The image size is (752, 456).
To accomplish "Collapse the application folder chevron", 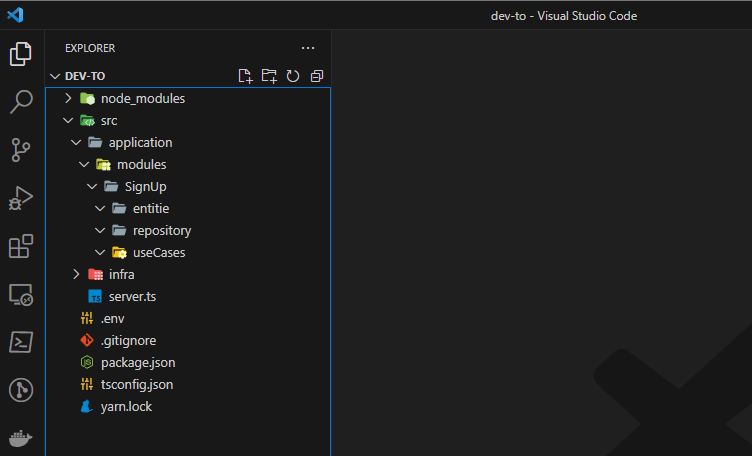I will pos(76,142).
